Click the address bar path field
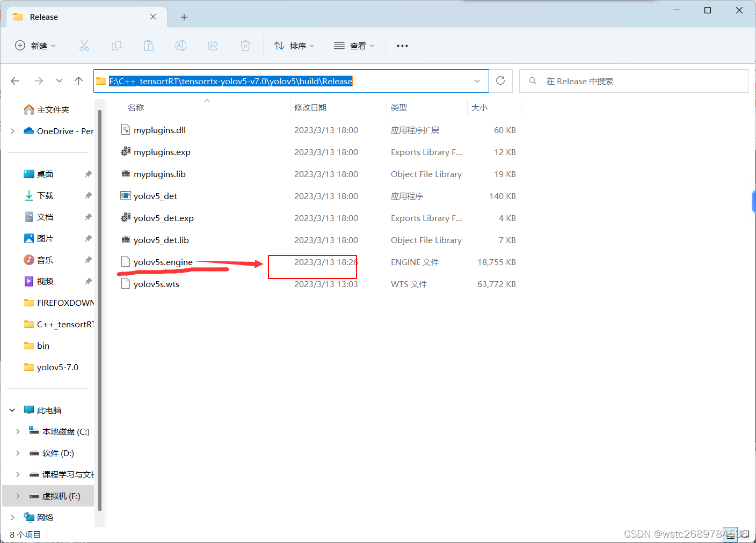 coord(291,81)
